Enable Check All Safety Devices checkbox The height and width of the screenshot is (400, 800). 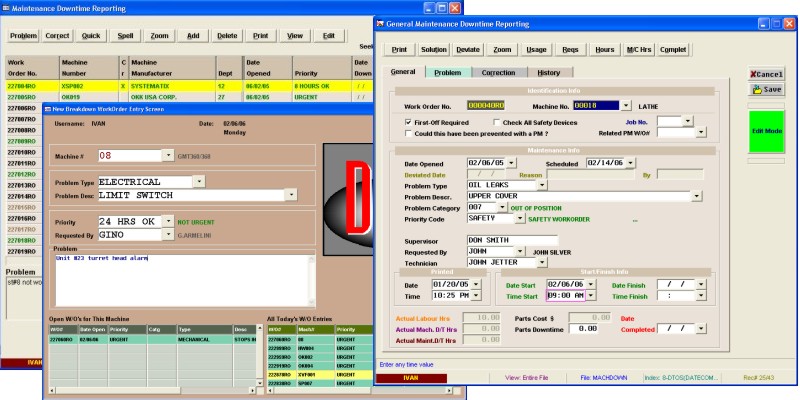[496, 121]
